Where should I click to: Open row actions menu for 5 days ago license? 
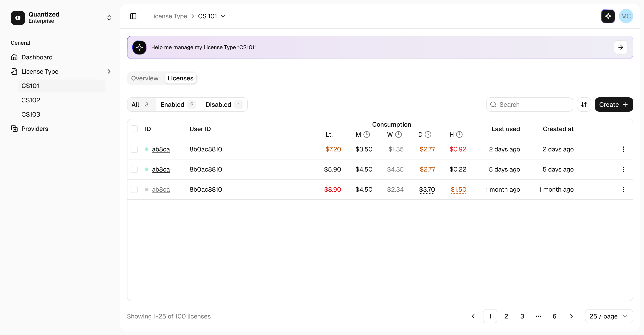click(x=623, y=169)
